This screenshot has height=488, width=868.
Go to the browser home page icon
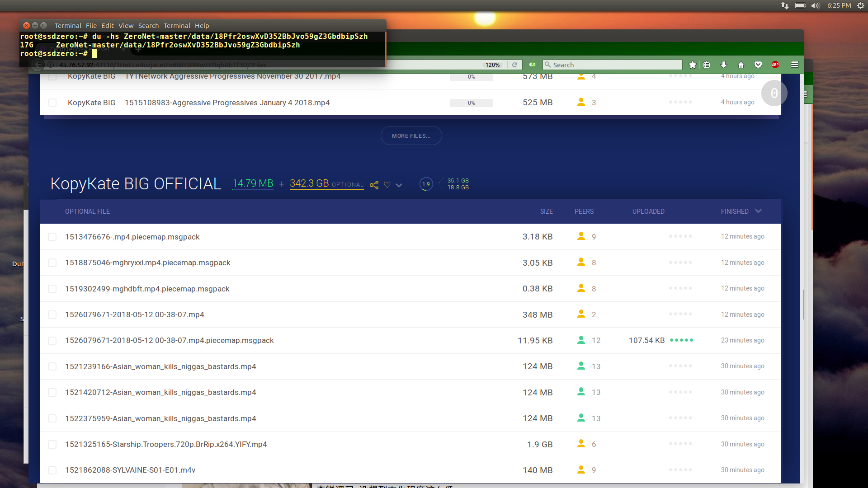click(741, 65)
